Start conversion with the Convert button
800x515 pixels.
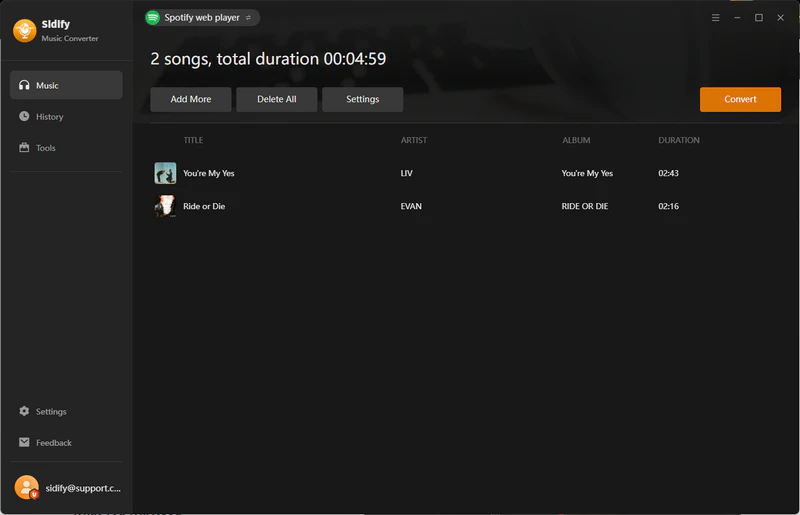pos(740,99)
